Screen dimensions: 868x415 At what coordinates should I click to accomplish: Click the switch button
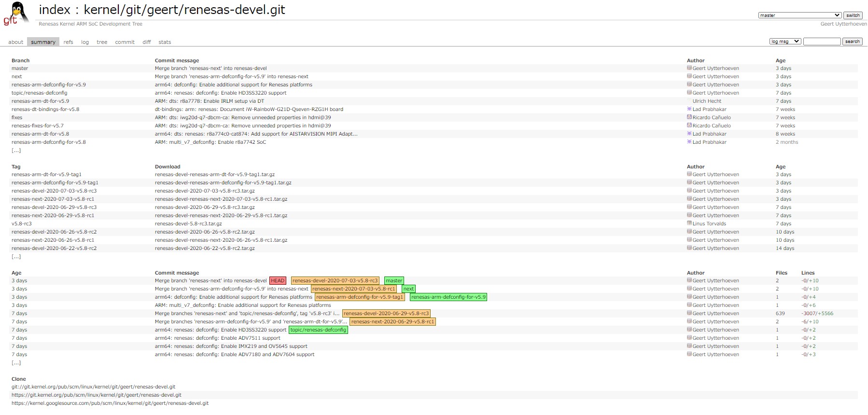(x=853, y=15)
